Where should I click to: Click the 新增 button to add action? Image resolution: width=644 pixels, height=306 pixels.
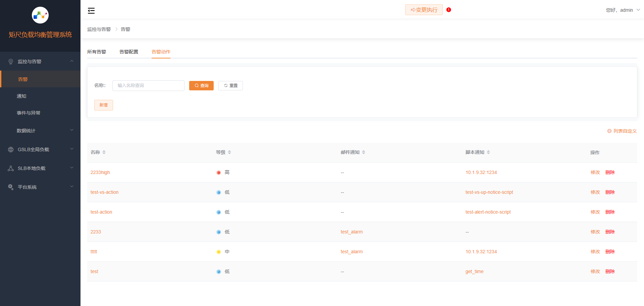pyautogui.click(x=104, y=105)
